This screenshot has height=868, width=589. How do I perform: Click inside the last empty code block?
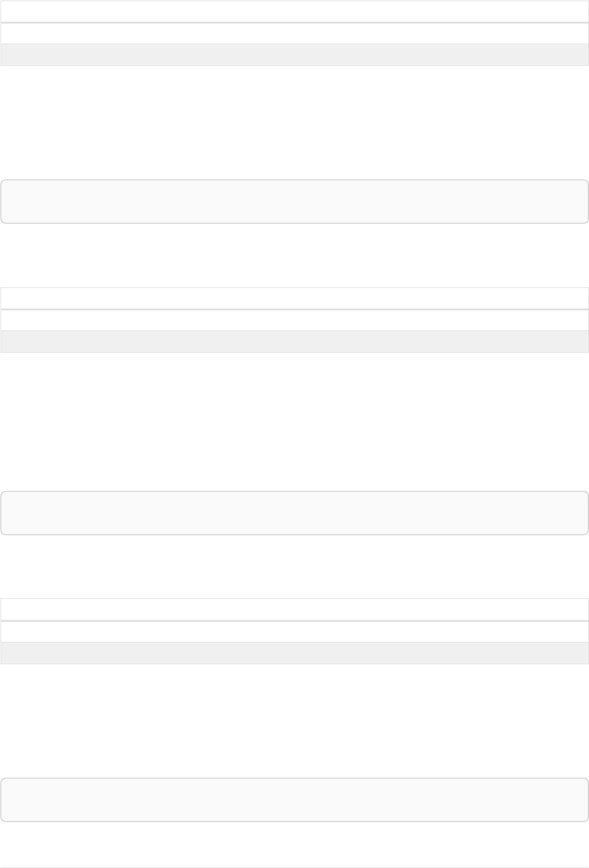point(294,800)
